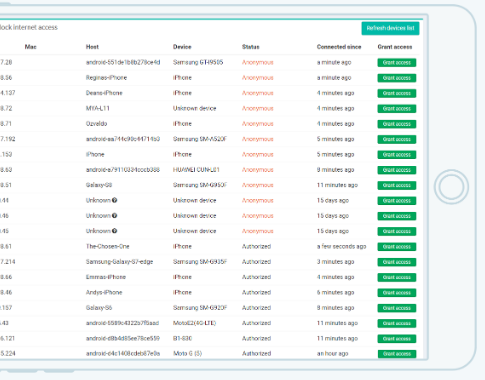The height and width of the screenshot is (380, 485).
Task: Grant access to The-Chosen-One
Action: click(x=397, y=247)
